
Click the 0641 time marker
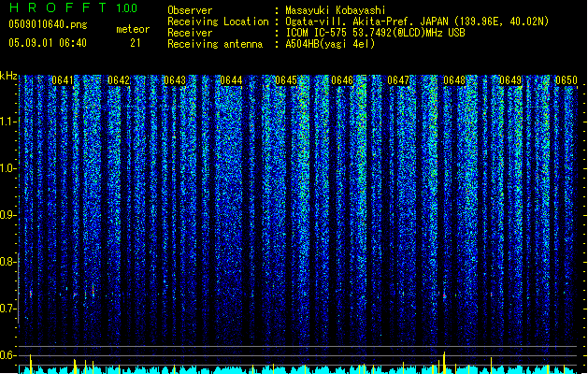[63, 80]
